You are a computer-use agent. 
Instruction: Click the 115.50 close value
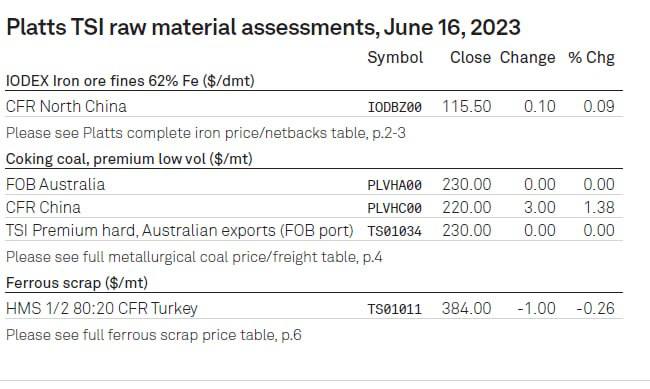click(467, 107)
